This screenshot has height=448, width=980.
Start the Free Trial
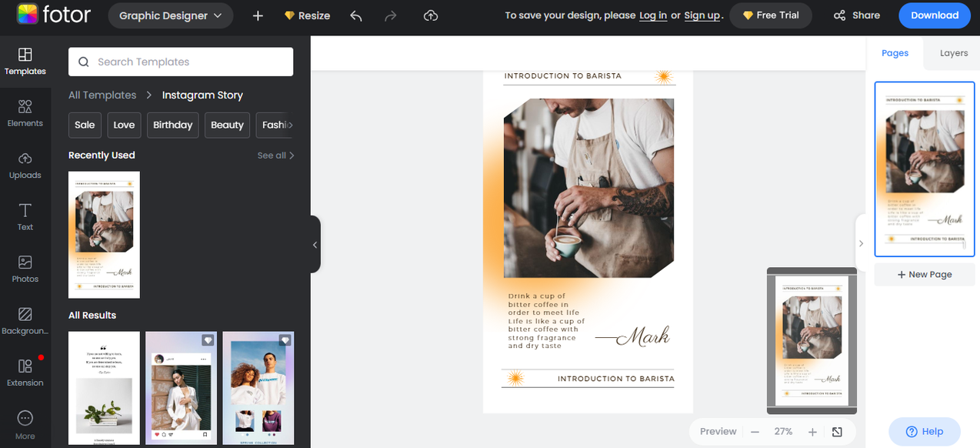(771, 15)
